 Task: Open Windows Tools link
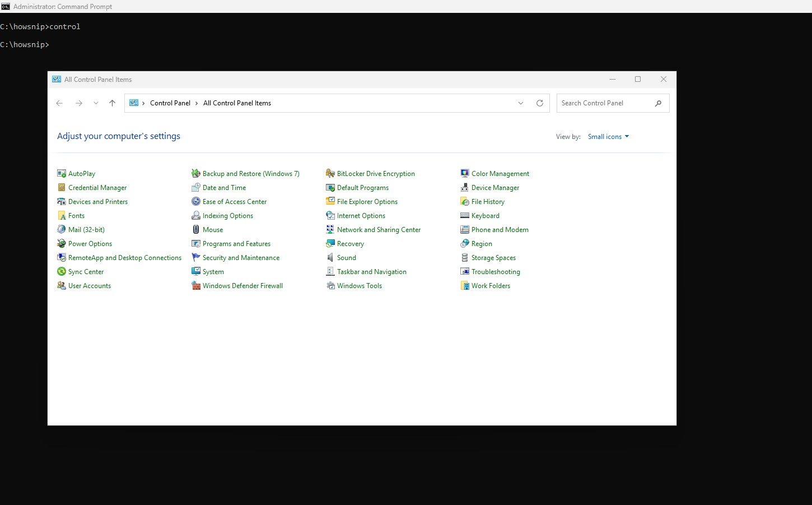point(360,286)
